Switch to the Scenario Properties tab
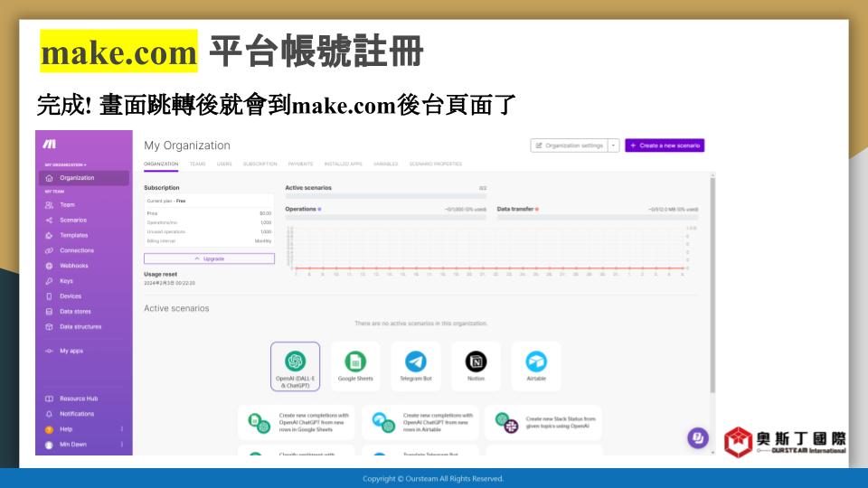868x488 pixels. pyautogui.click(x=436, y=164)
